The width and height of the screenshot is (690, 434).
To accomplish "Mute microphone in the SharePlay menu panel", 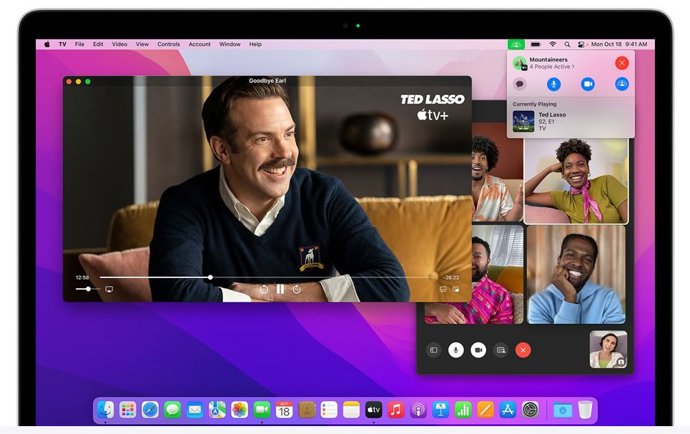I will pyautogui.click(x=554, y=84).
